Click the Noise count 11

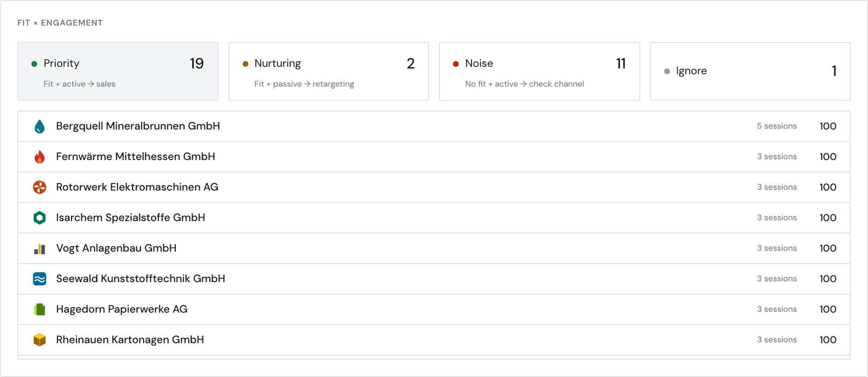pyautogui.click(x=621, y=63)
